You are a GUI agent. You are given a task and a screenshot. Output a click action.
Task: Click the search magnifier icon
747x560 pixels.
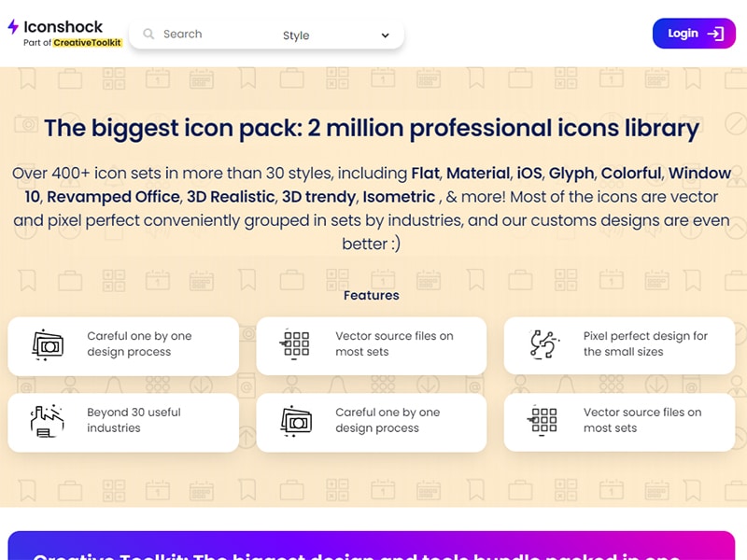click(148, 34)
